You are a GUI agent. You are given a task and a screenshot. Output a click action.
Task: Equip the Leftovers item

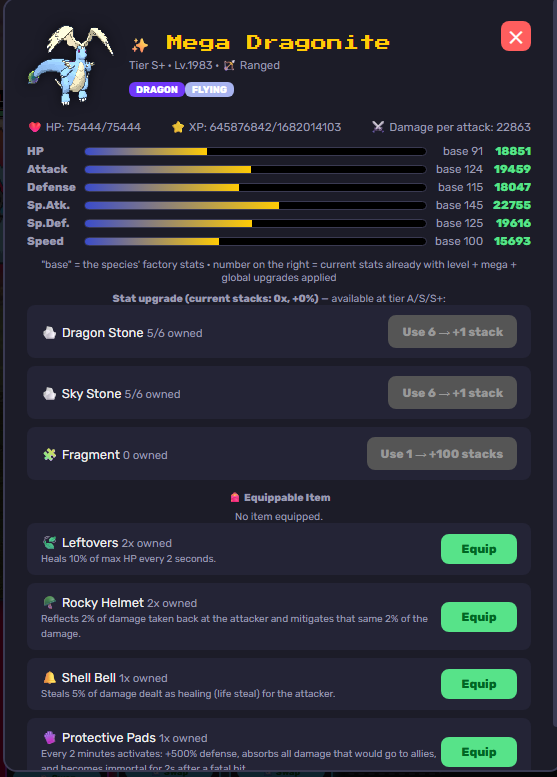(479, 549)
